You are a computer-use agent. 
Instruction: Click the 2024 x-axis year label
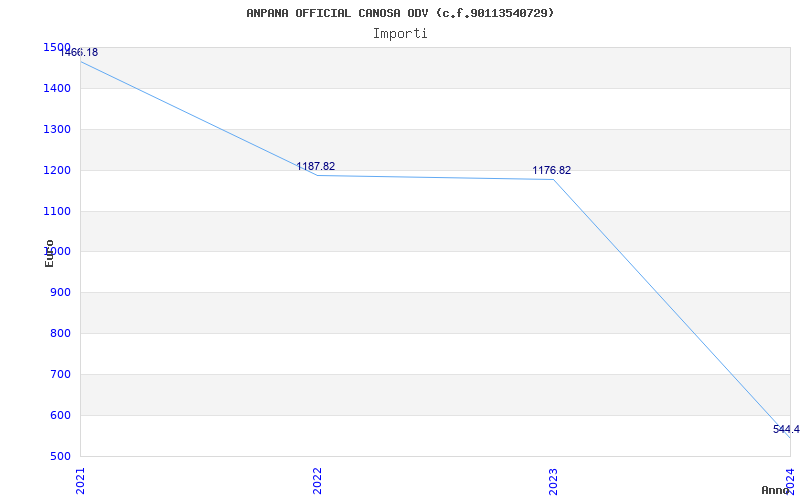point(790,481)
